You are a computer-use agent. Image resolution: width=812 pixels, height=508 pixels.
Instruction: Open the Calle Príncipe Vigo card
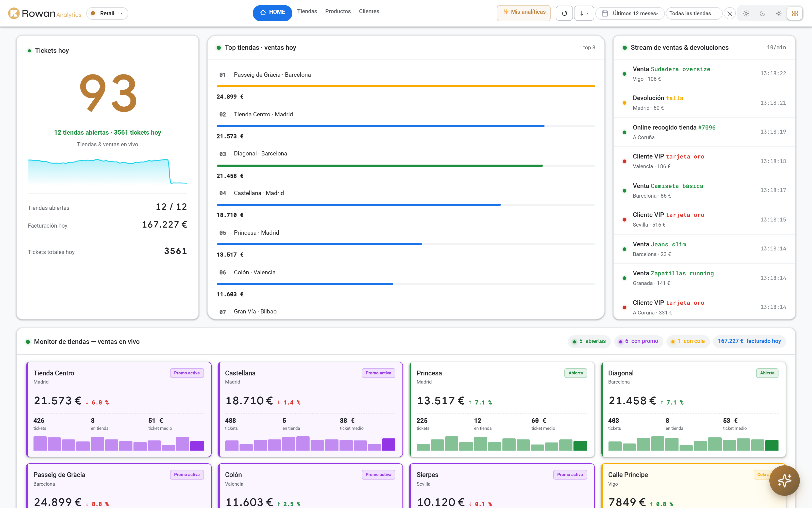pyautogui.click(x=693, y=486)
